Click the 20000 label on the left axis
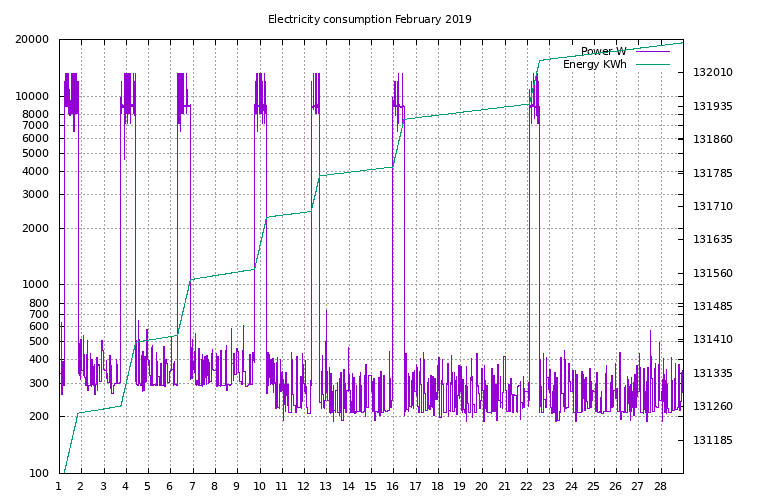Image resolution: width=768 pixels, height=500 pixels. pos(32,40)
